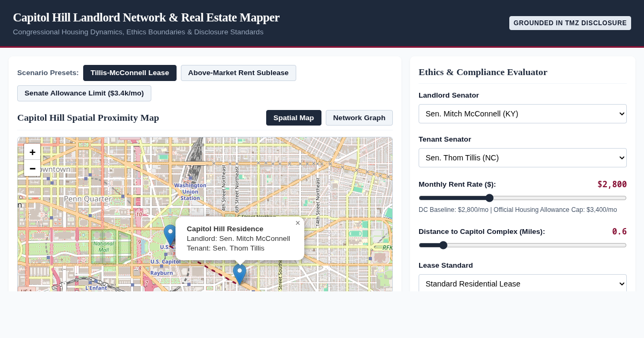644x338 pixels.
Task: Click the Washington Union Station map label
Action: point(190,192)
